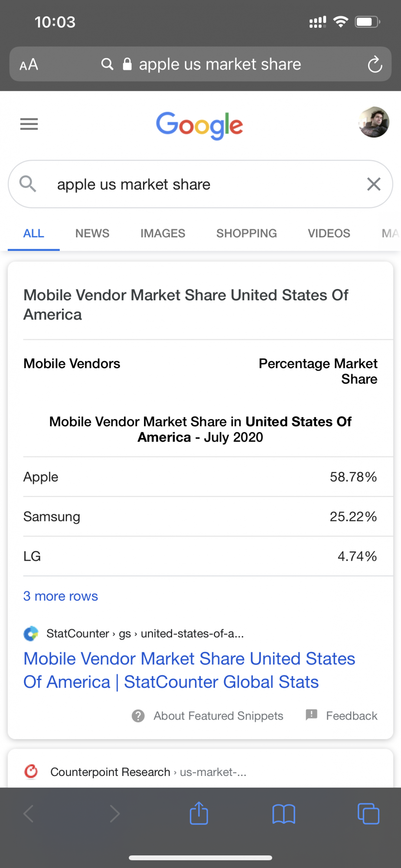Tap the search box magnifier icon
401x868 pixels.
[28, 184]
